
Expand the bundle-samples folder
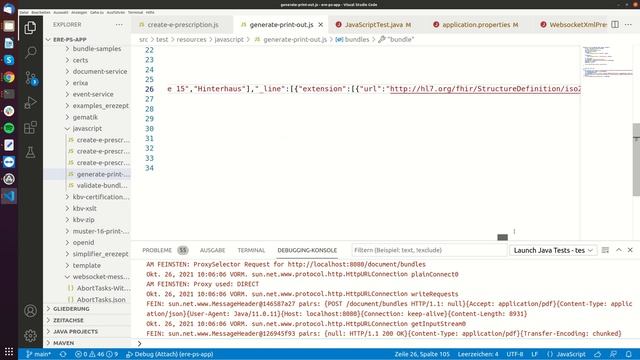pyautogui.click(x=97, y=49)
